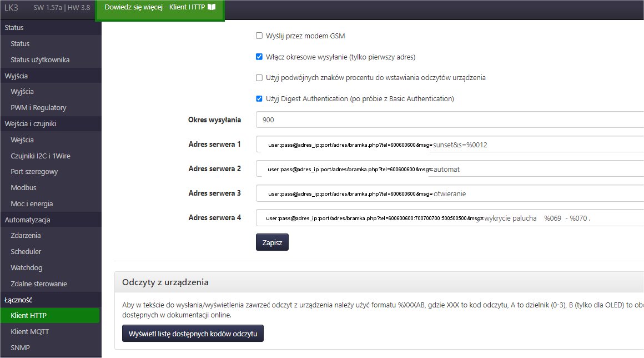This screenshot has width=644, height=358.
Task: Navigate to Scheduler in sidebar
Action: tap(26, 252)
